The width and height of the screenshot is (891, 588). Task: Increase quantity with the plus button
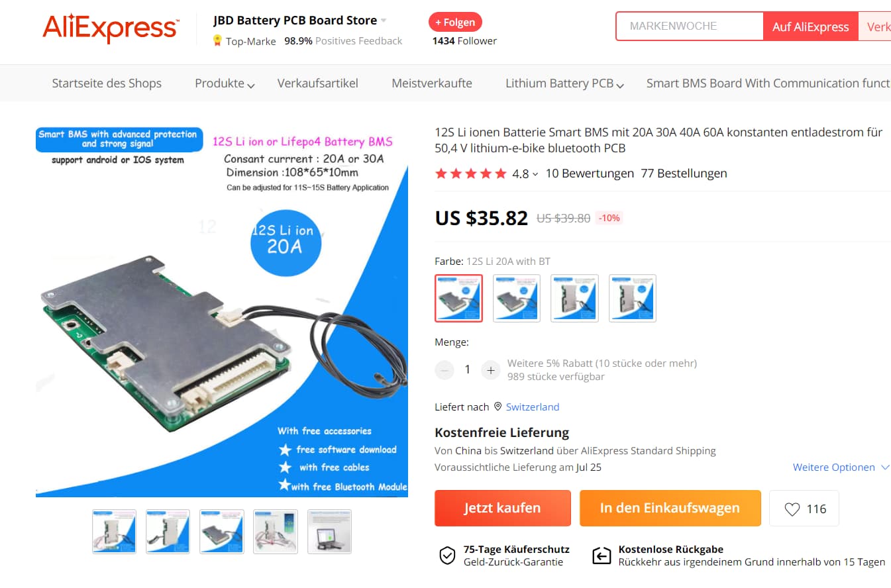tap(490, 370)
